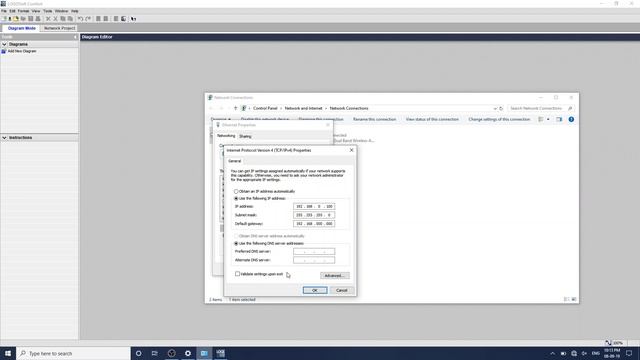
Task: Open Sharing tab in Ethernet Properties
Action: (x=245, y=136)
